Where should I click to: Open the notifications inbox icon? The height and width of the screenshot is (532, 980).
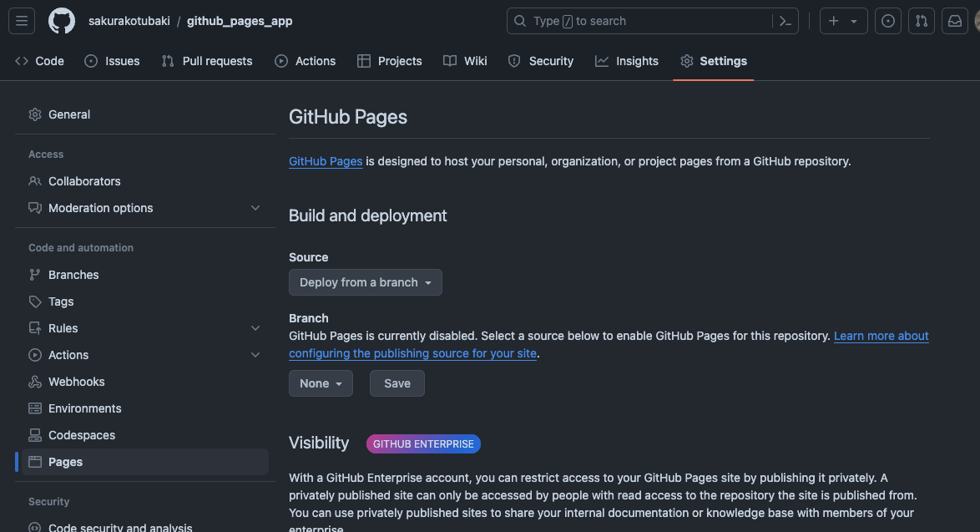coord(955,21)
